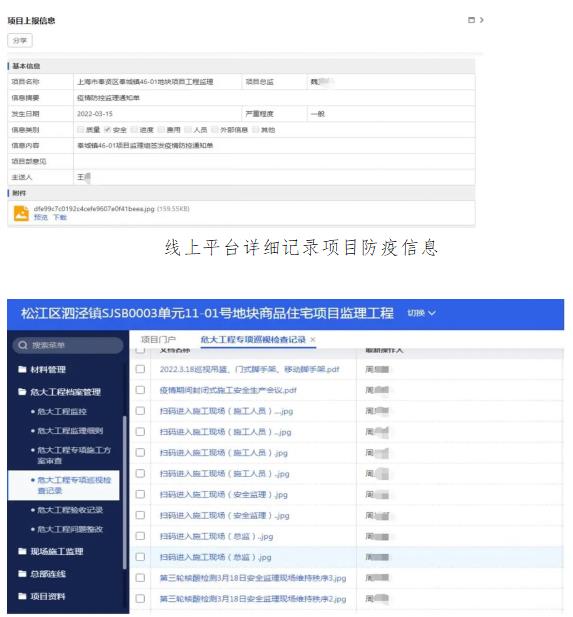This screenshot has height=617, width=573.
Task: Click the 搜索菜单 search input field
Action: click(68, 345)
